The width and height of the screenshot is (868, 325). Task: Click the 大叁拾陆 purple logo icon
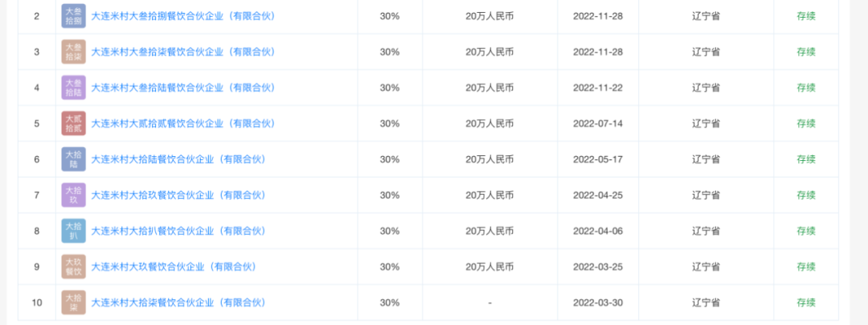point(74,88)
